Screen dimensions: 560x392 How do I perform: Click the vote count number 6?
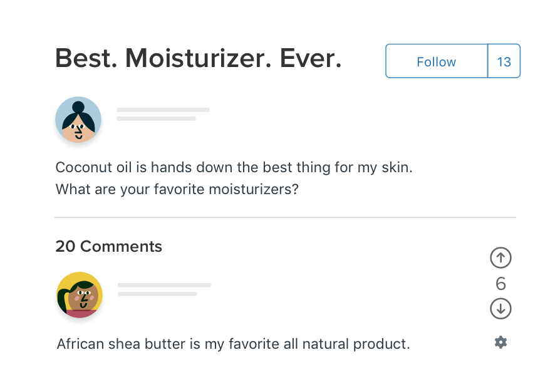click(x=500, y=284)
